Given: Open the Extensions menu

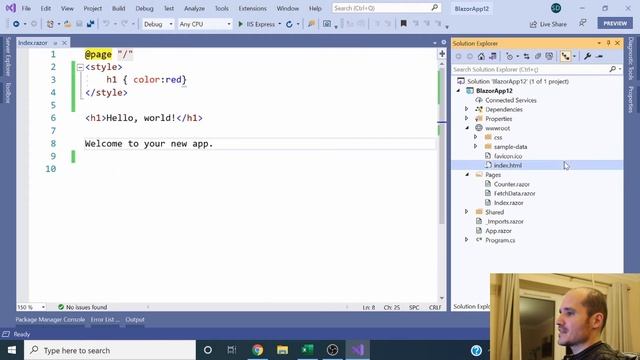Looking at the screenshot, I should tap(252, 8).
